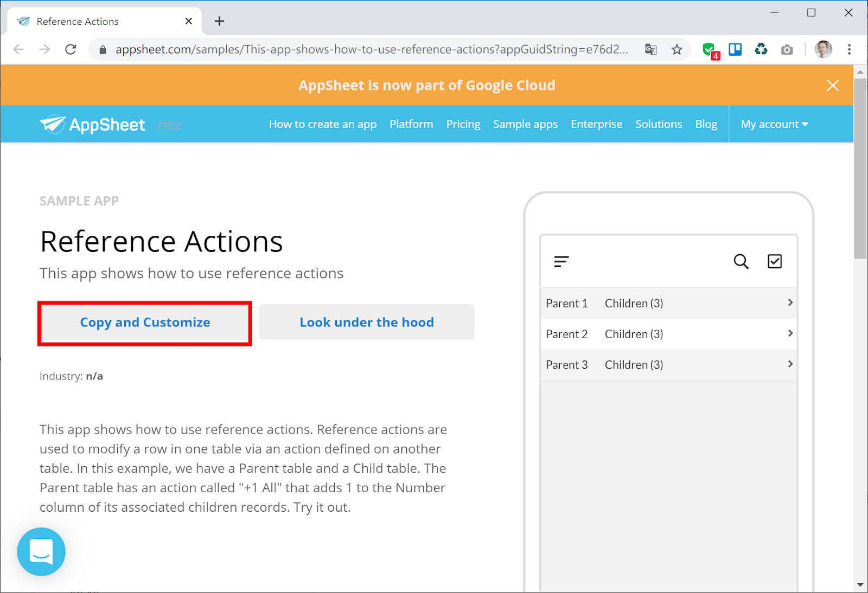Click Children (3) in Parent 1 row
The height and width of the screenshot is (593, 868).
click(634, 304)
